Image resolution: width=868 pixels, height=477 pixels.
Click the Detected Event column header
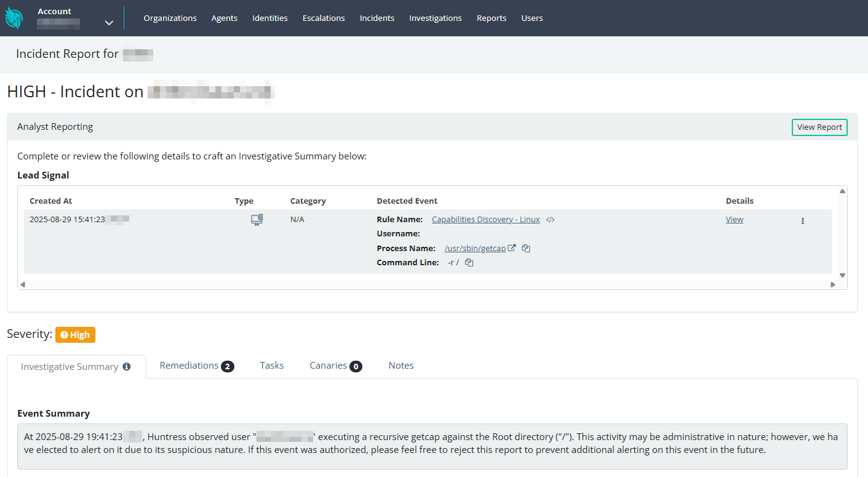tap(407, 201)
